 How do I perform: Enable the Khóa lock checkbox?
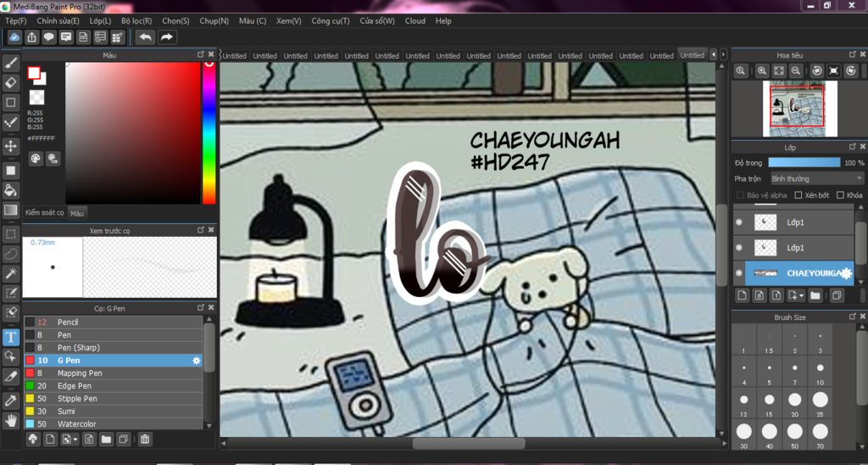point(840,195)
